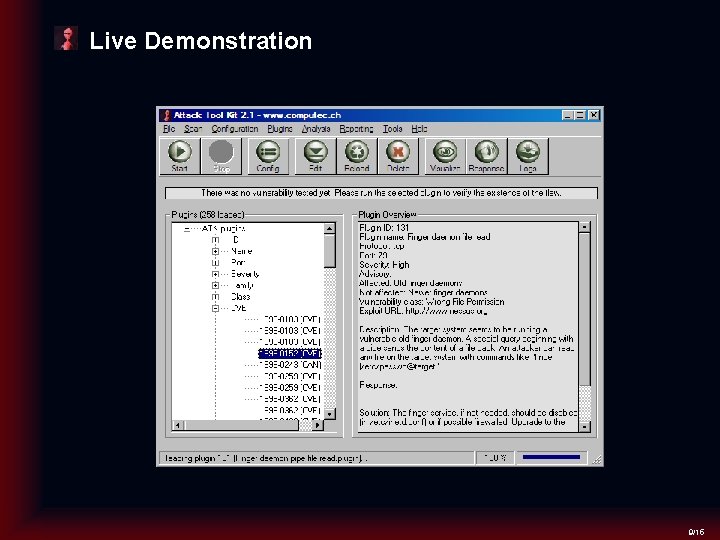The height and width of the screenshot is (540, 720).
Task: Click the plugin tree horizontal scrollbar thumb
Action: pyautogui.click(x=242, y=425)
